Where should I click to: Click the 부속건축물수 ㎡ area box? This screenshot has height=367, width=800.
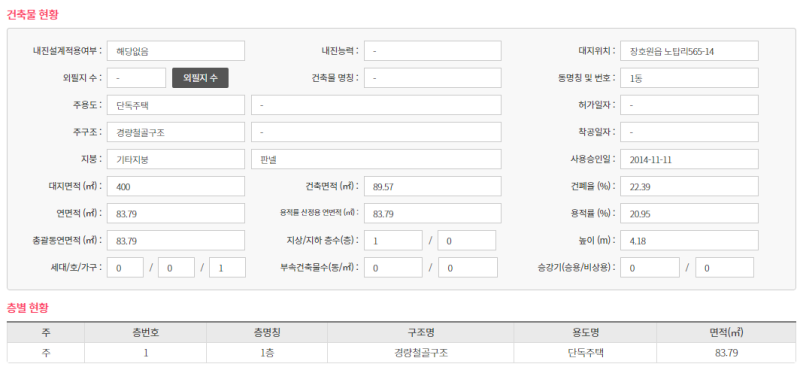point(467,267)
